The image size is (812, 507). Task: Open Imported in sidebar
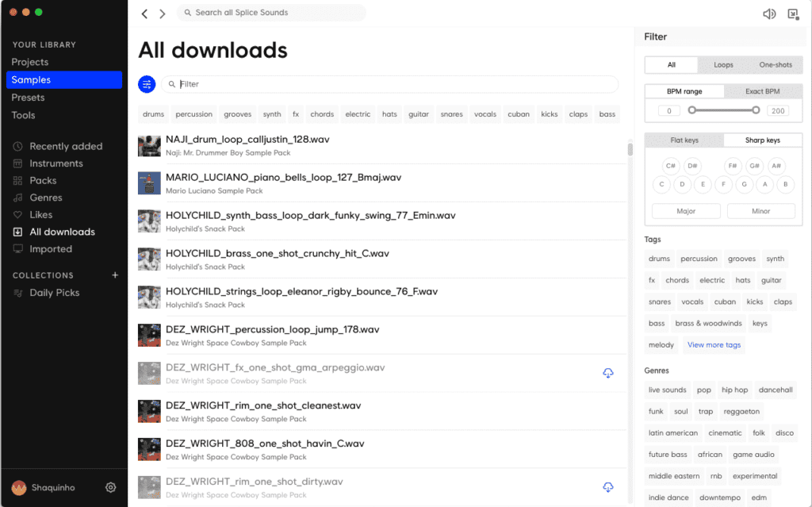pos(50,249)
